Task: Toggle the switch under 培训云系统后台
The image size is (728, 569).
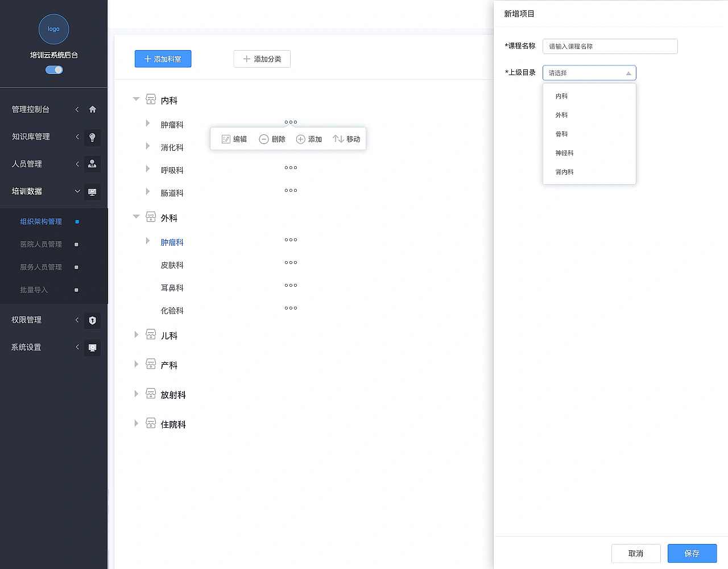Action: pos(54,69)
